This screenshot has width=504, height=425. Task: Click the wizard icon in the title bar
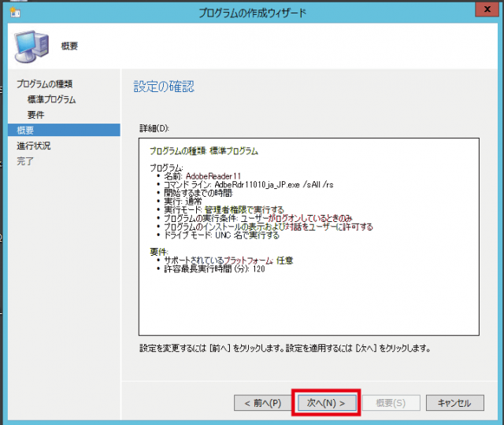[x=15, y=12]
